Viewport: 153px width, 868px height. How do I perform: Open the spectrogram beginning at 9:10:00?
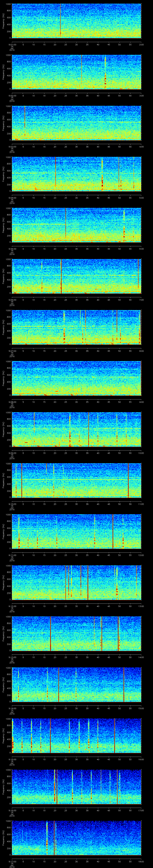76,480
